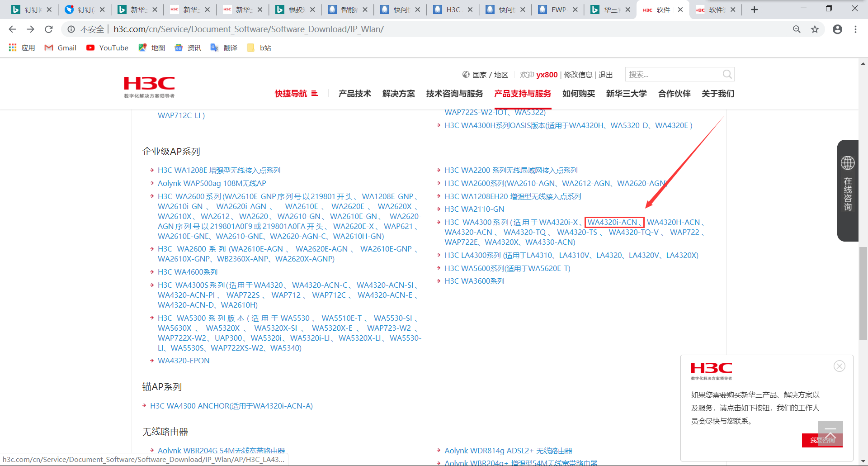868x466 pixels.
Task: Open the 地图 maps bookmark
Action: 152,48
